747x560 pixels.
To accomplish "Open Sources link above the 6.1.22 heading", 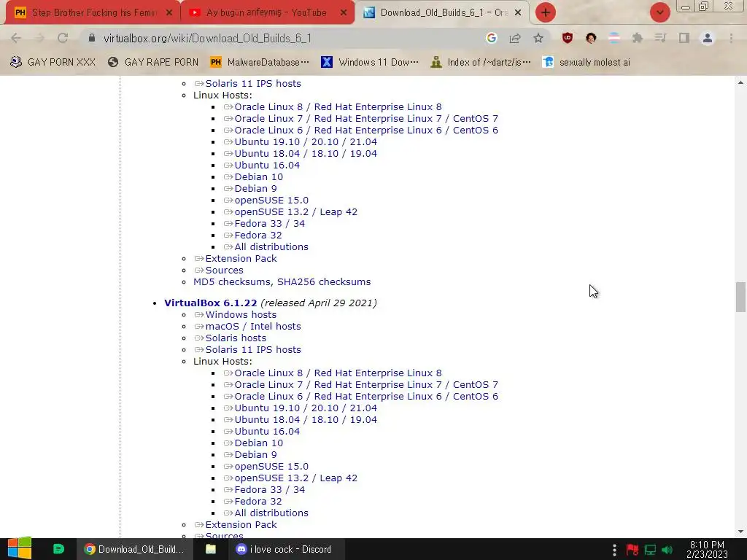I will click(224, 270).
